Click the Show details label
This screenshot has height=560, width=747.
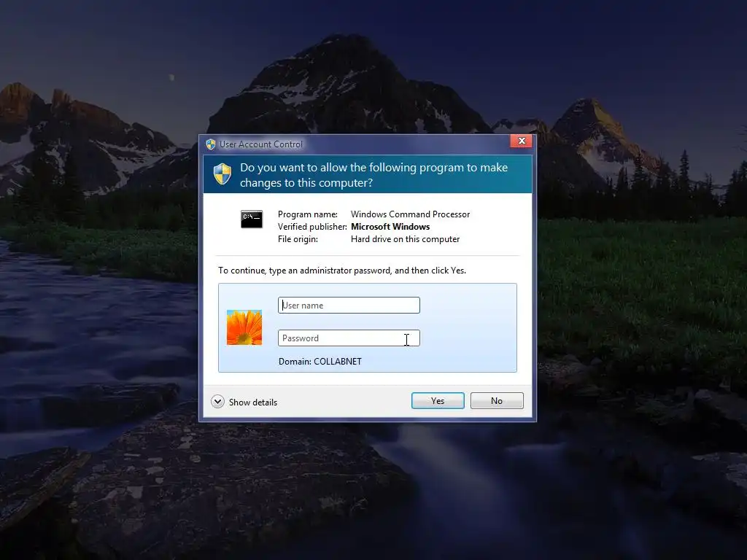253,402
